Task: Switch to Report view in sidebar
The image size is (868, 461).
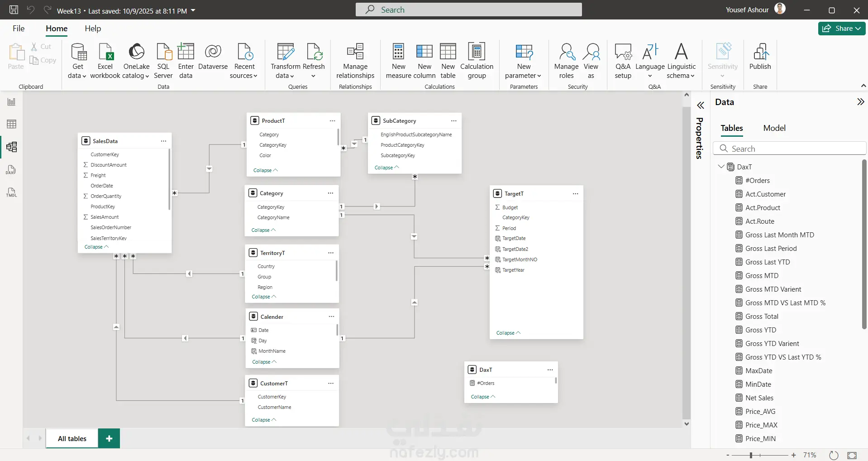Action: 11,102
